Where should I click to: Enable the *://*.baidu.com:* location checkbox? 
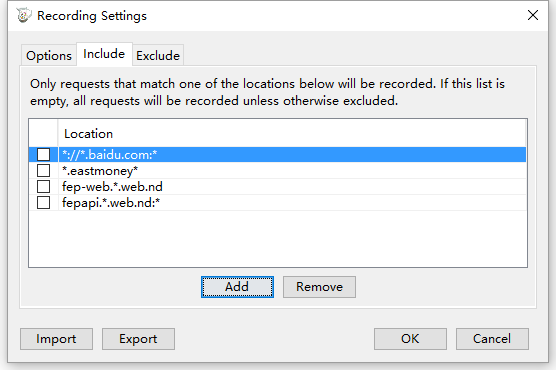pos(44,155)
